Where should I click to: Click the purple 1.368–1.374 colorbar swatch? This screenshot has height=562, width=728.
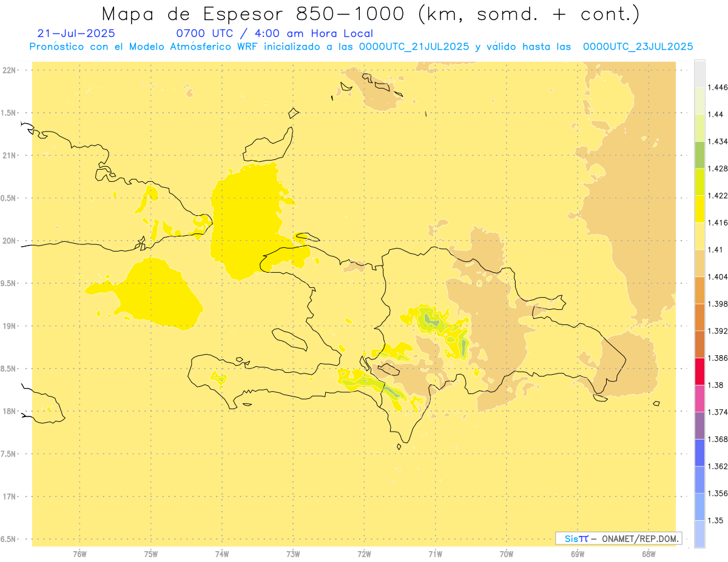(x=699, y=426)
